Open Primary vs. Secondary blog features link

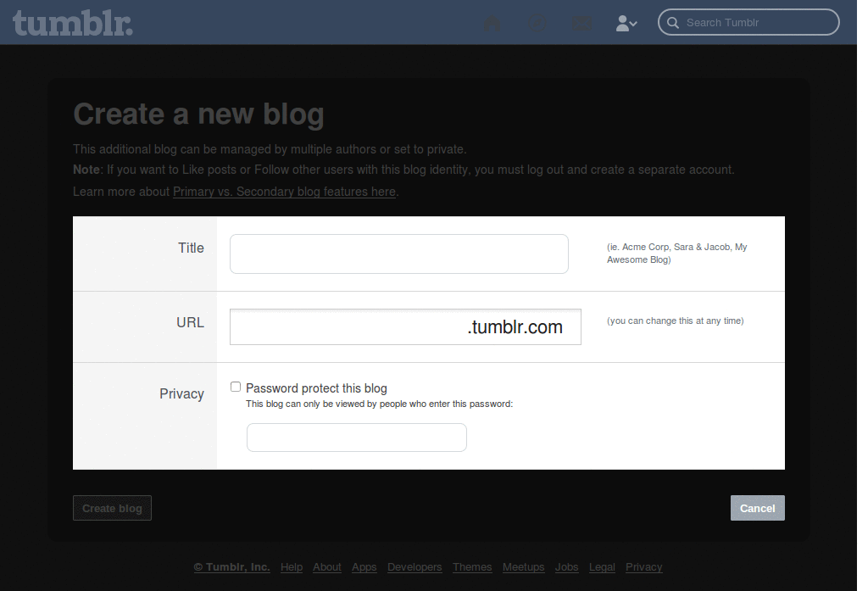point(284,192)
